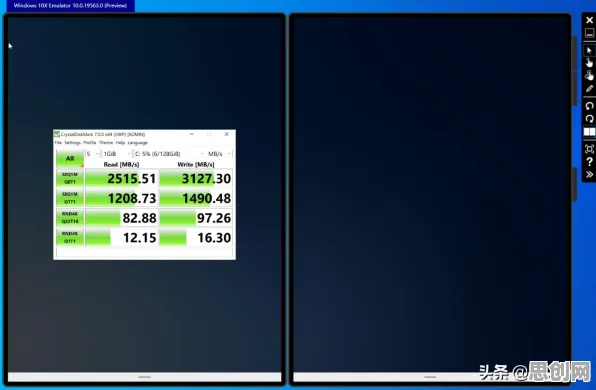This screenshot has height=390, width=596.
Task: Close the emulator from the toolbar
Action: coord(589,20)
